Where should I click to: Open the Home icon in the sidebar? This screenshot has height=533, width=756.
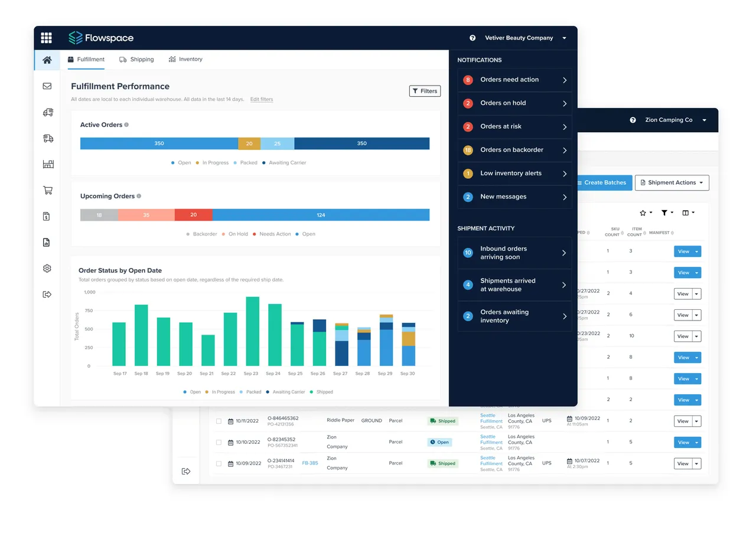pyautogui.click(x=47, y=60)
